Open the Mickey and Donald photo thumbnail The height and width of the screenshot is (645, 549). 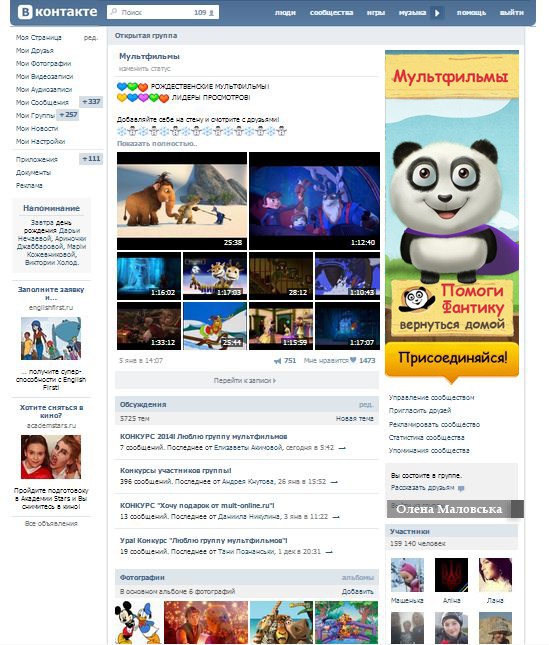(x=138, y=623)
